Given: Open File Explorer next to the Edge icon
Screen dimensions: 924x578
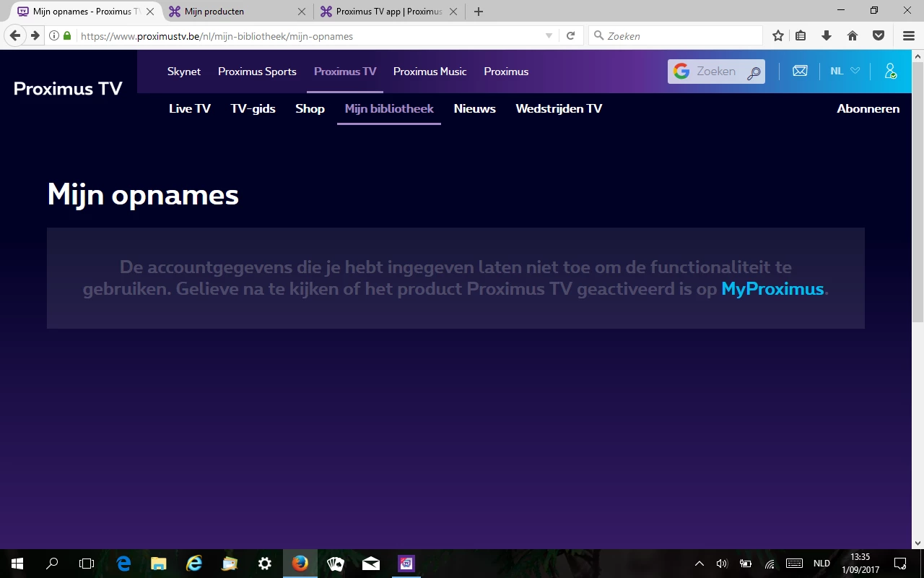Looking at the screenshot, I should (x=159, y=564).
